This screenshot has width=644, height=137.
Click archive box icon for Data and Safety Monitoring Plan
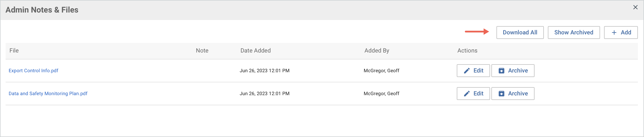502,94
